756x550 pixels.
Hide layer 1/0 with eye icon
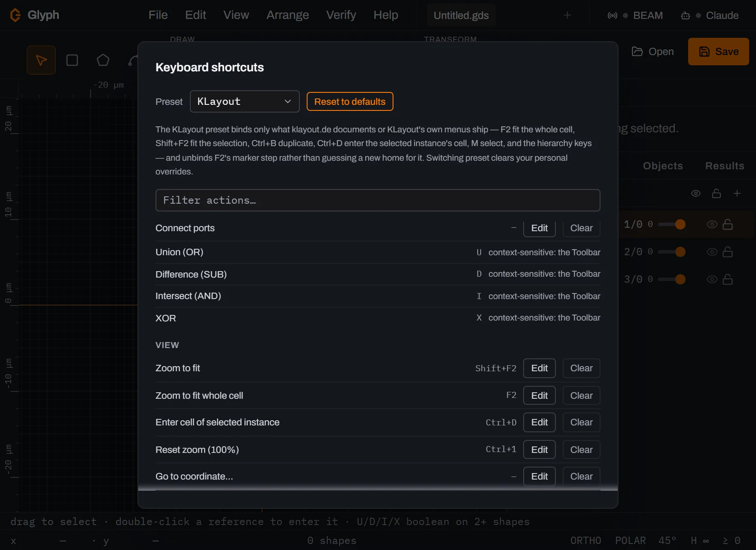tap(712, 224)
